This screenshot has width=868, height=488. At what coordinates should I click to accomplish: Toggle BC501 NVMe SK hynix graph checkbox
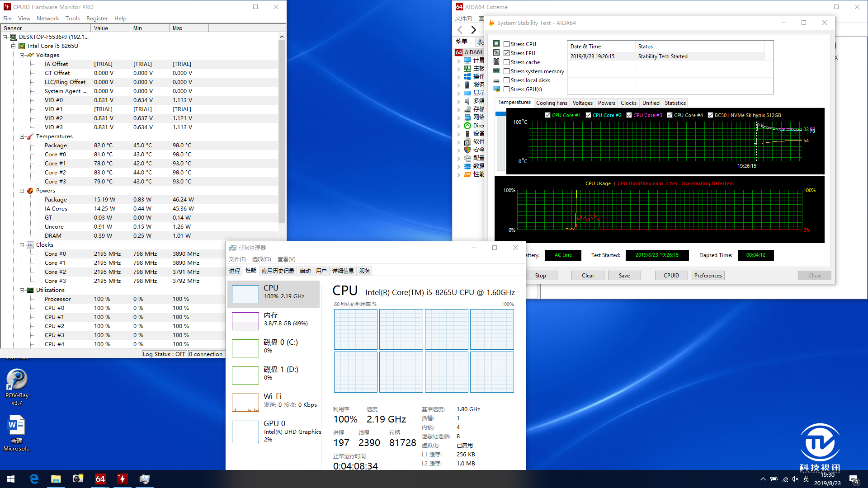tap(710, 115)
